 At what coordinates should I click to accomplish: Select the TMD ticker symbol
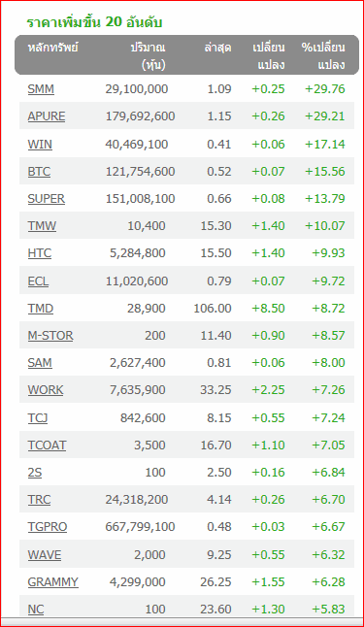41,308
